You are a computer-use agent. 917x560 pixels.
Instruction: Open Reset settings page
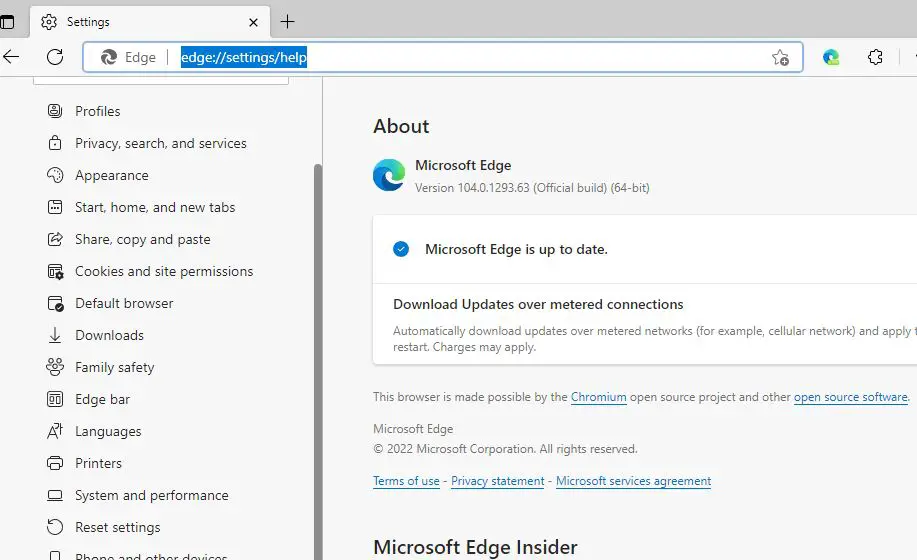coord(118,527)
